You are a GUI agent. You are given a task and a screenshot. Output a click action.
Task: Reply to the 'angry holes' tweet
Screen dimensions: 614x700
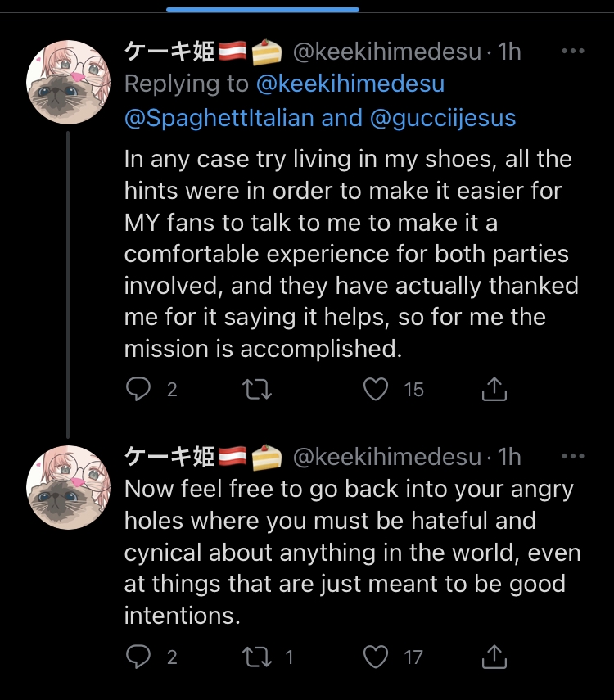pos(139,656)
